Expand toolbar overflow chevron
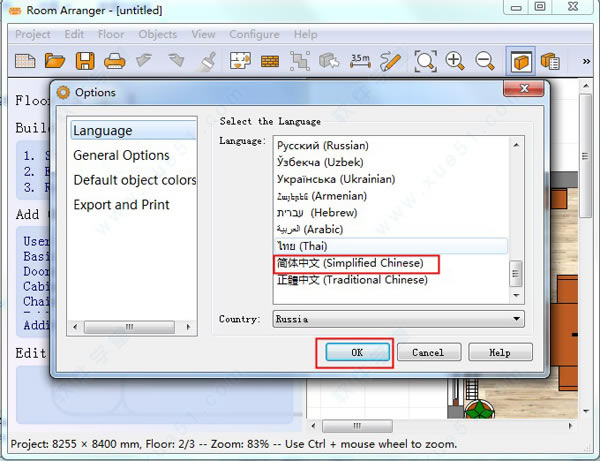The image size is (600, 461). pos(586,61)
